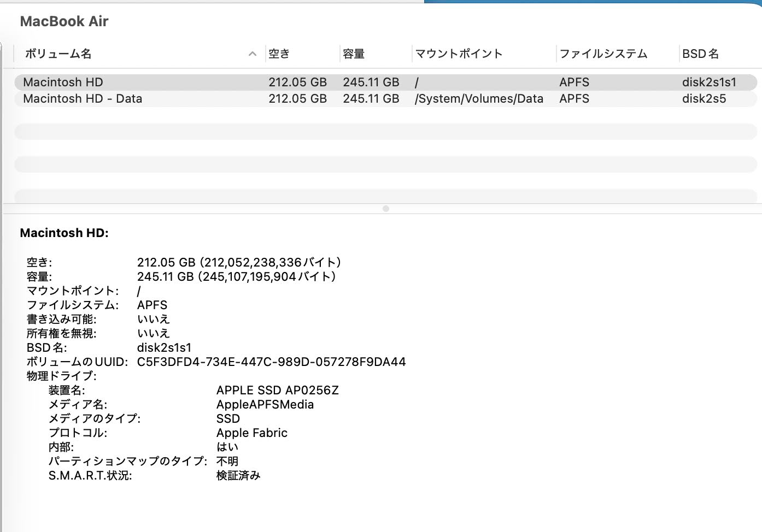Click the 物理ドライブ label
This screenshot has height=532, width=762.
pos(61,376)
